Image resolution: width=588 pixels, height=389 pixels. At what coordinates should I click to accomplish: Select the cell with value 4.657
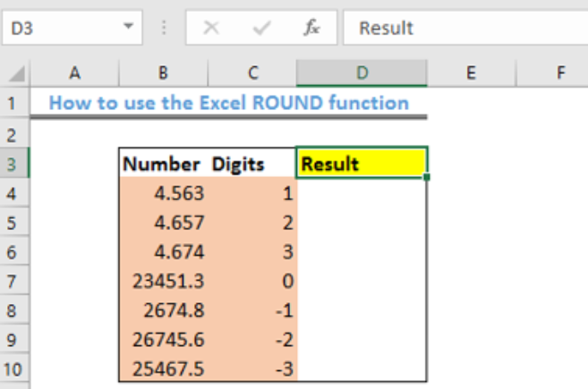coord(164,223)
